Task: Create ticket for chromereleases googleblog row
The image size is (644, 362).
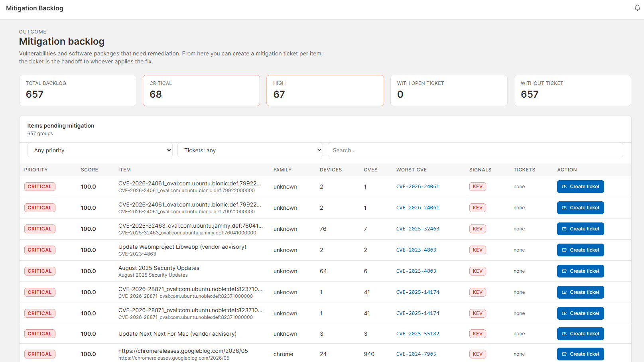Action: click(x=581, y=354)
